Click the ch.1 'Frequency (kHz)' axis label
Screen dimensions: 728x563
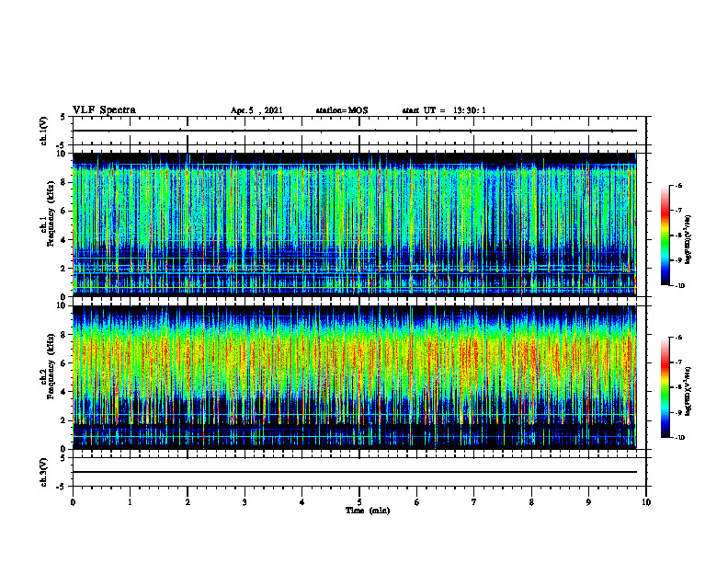51,213
